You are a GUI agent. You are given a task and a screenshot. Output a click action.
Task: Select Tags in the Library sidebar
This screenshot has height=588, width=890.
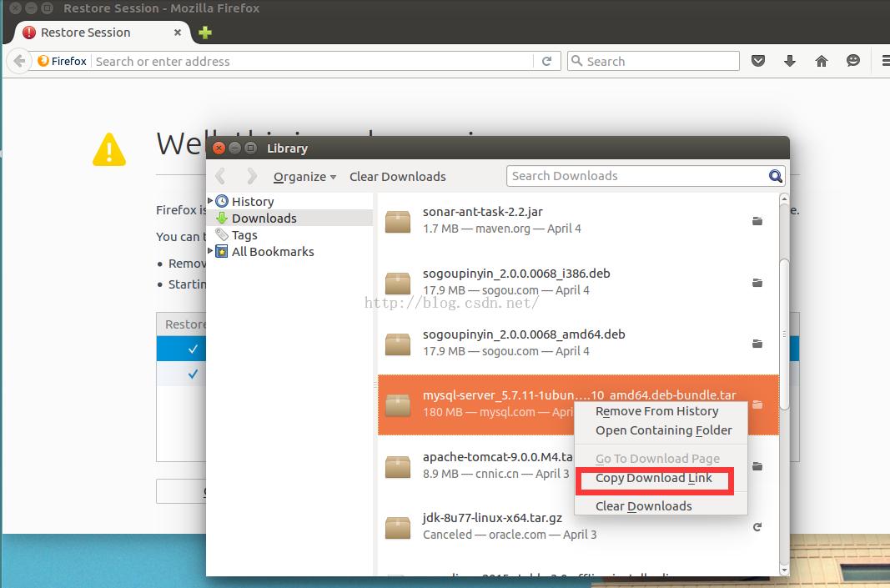[244, 235]
